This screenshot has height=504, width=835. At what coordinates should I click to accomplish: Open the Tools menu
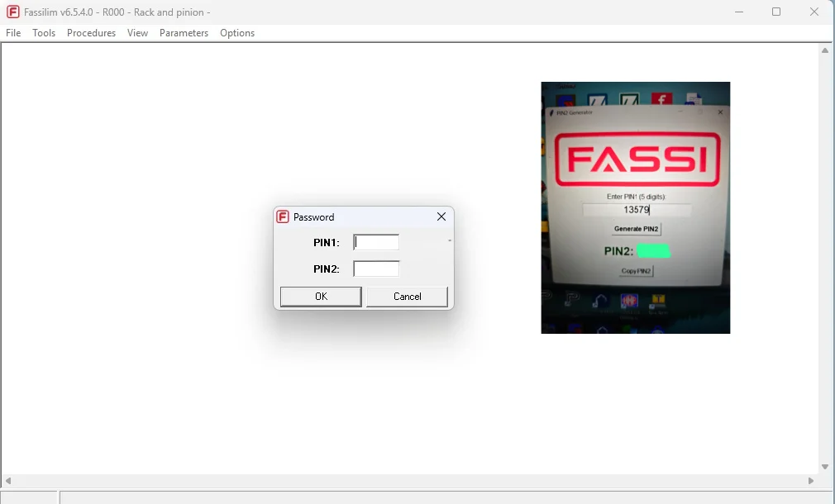coord(43,33)
